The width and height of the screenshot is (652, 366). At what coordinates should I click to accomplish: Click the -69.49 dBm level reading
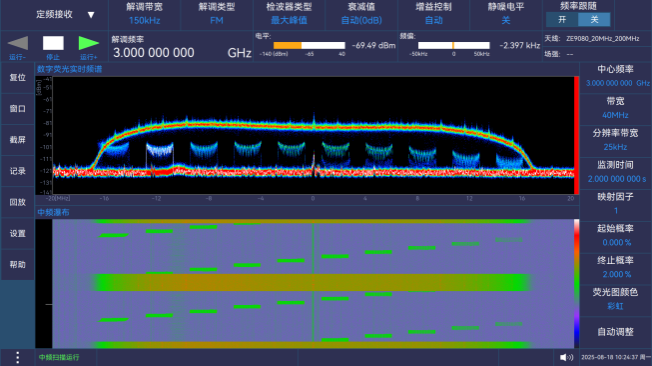coord(374,45)
